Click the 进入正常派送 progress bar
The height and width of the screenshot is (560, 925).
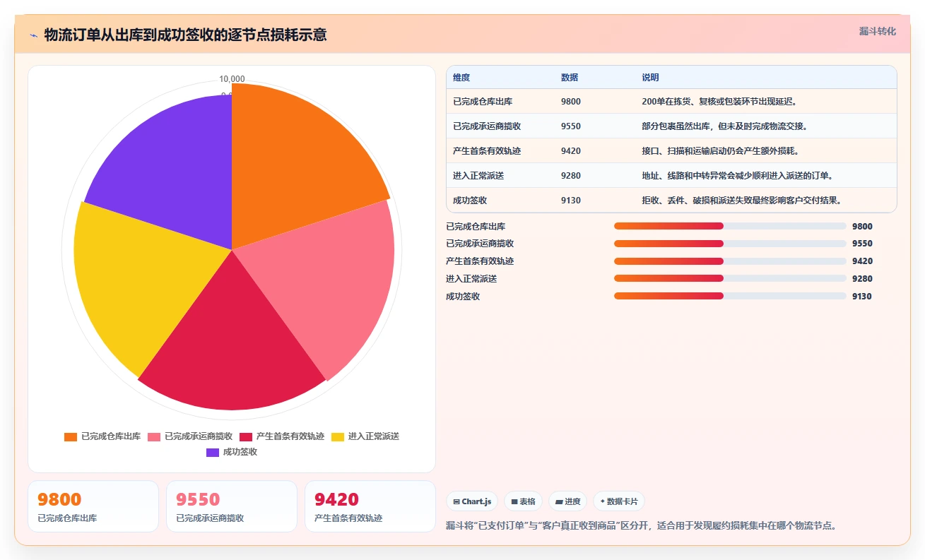pyautogui.click(x=730, y=278)
